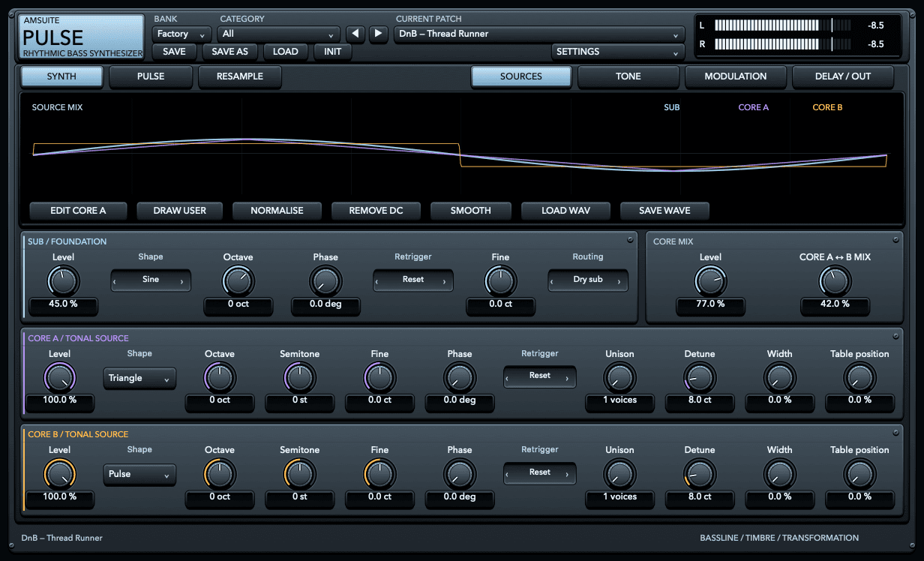This screenshot has width=924, height=561.
Task: Click the Pulse logo panel
Action: click(x=82, y=37)
